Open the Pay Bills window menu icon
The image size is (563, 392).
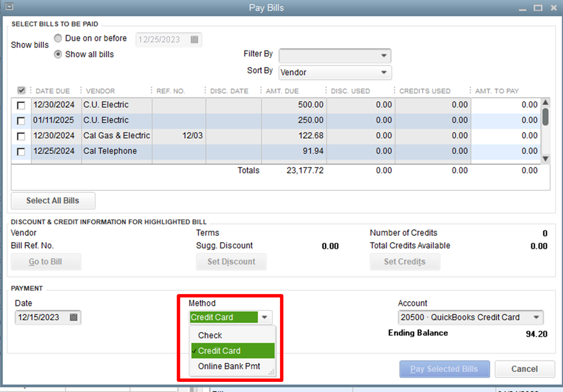tap(10, 6)
